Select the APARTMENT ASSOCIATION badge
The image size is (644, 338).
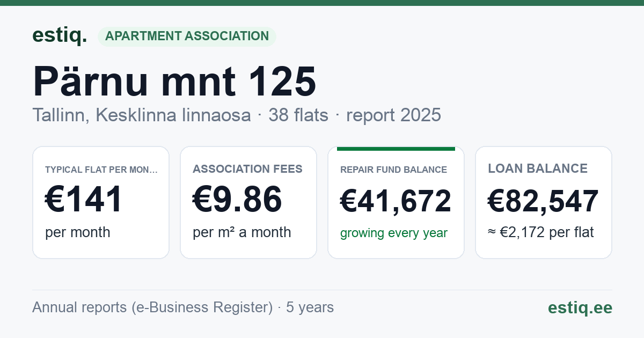[187, 36]
